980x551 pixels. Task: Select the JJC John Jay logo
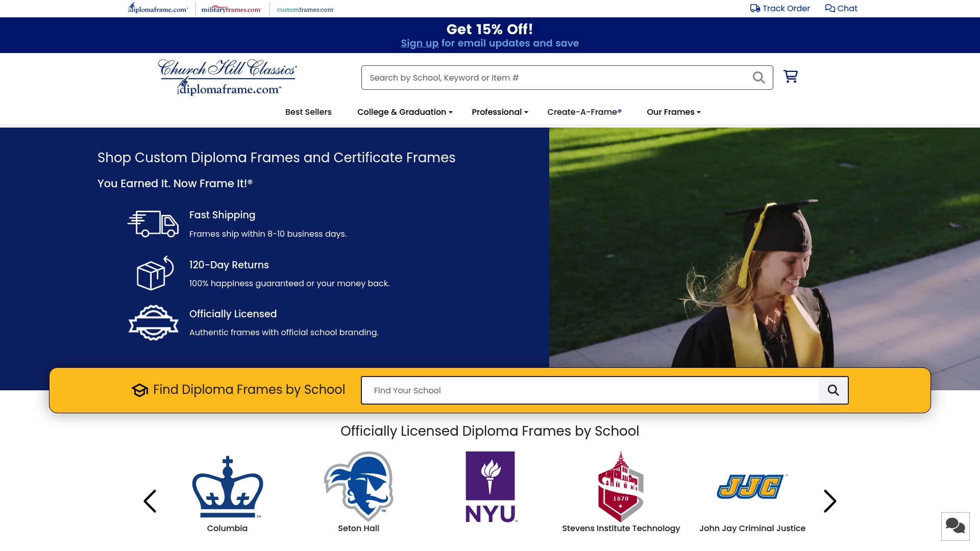click(x=752, y=487)
